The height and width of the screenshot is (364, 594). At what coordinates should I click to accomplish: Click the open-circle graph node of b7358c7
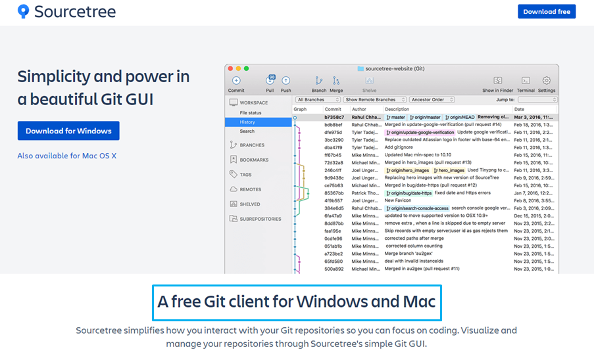(295, 118)
